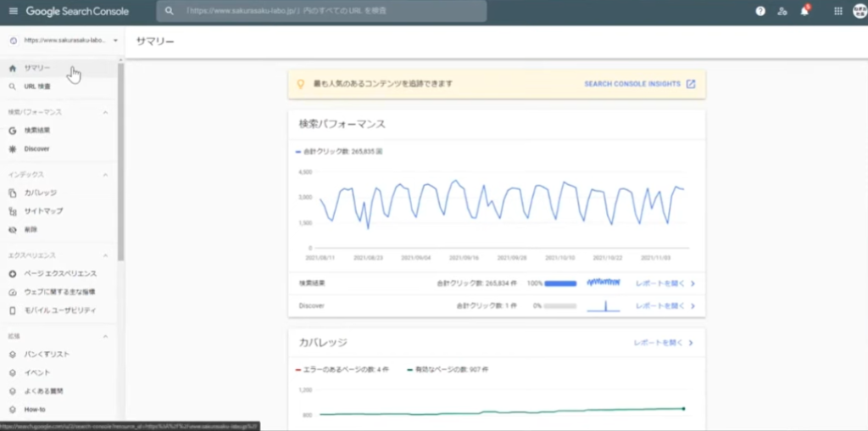The image size is (868, 431).
Task: Open レポートを開く for Discover row
Action: (660, 305)
